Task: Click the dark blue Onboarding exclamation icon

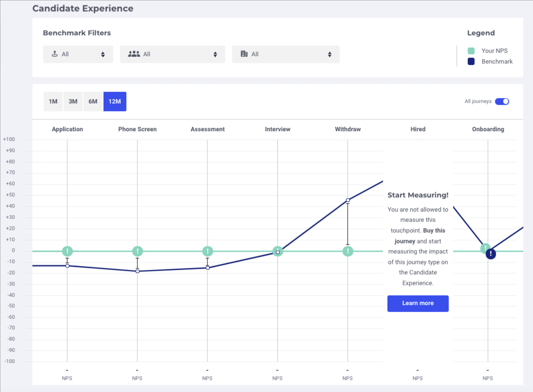Action: coord(491,254)
